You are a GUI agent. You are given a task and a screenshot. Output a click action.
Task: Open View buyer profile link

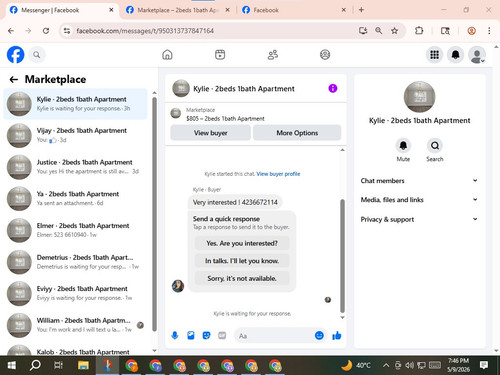[278, 174]
